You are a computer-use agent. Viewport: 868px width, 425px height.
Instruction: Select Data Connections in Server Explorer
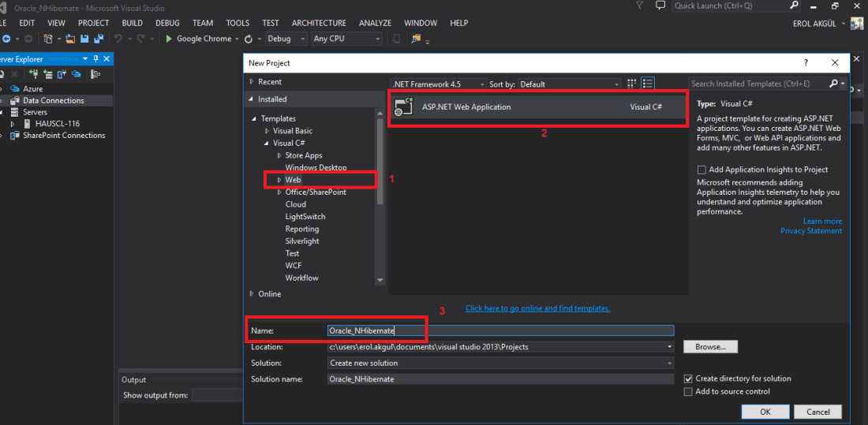click(x=54, y=101)
